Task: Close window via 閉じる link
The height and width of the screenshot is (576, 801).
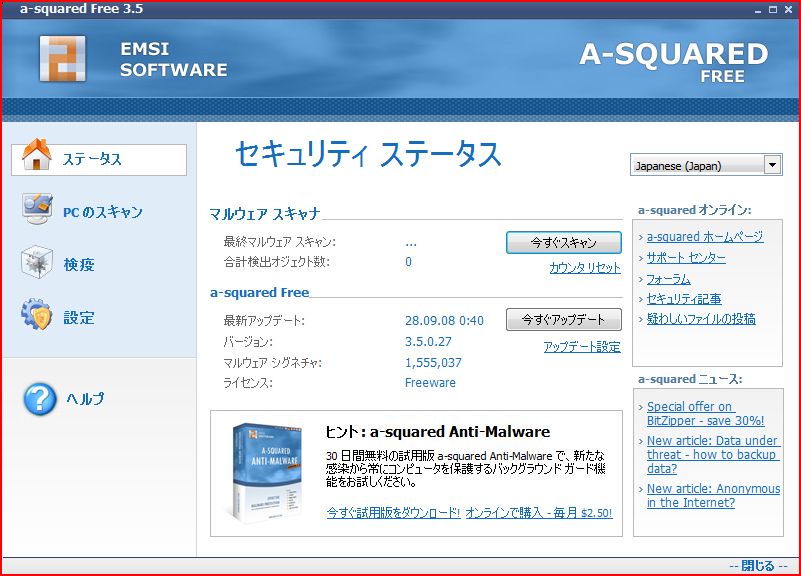Action: pos(758,566)
